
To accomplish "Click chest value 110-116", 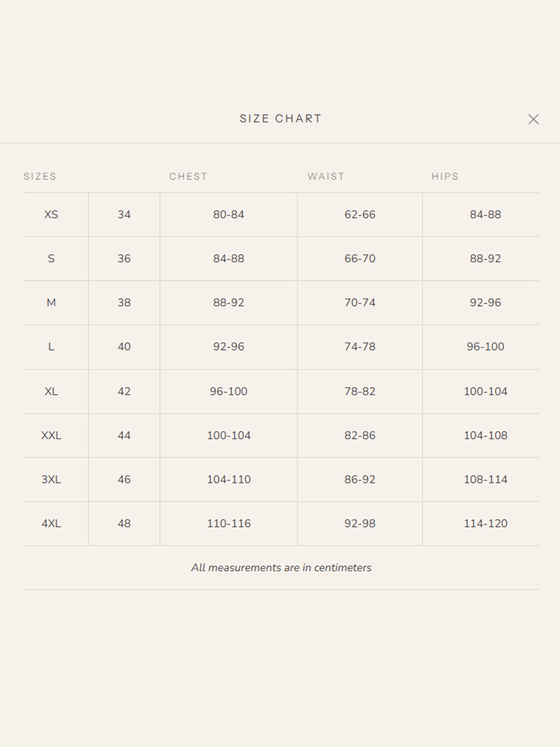I will tap(228, 523).
